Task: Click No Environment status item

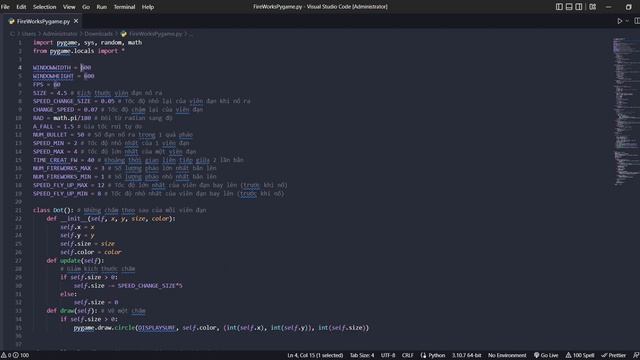Action: [x=507, y=355]
